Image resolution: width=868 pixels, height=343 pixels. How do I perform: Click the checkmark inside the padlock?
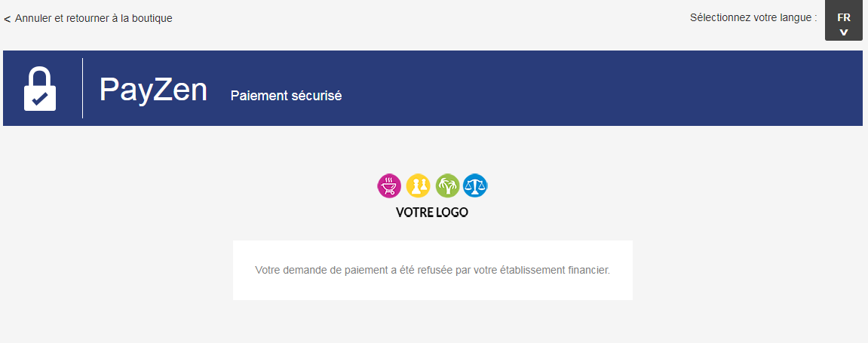[x=40, y=99]
